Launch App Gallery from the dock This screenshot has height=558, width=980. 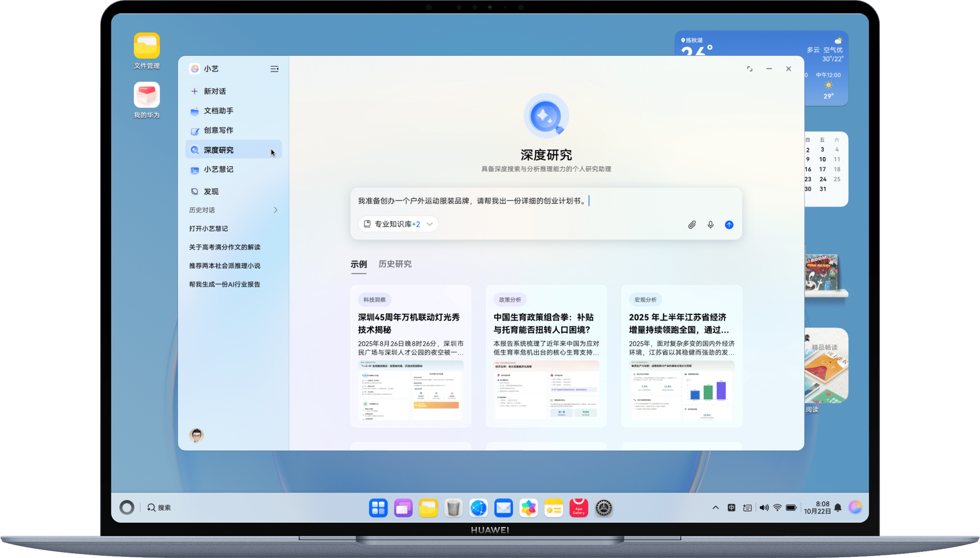tap(579, 508)
